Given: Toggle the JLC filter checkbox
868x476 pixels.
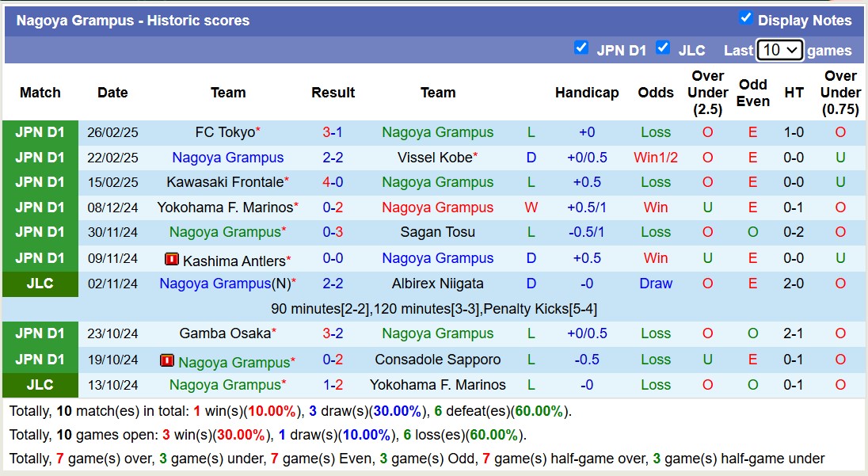Looking at the screenshot, I should [x=663, y=48].
